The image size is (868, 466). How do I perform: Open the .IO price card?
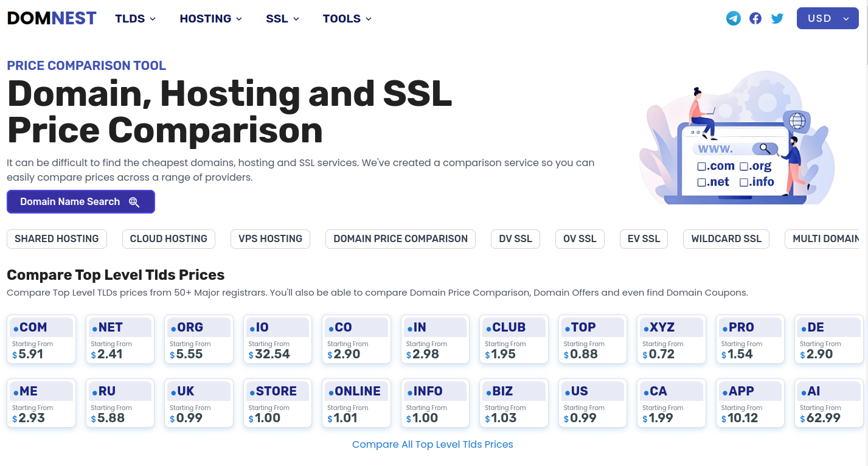pos(277,339)
